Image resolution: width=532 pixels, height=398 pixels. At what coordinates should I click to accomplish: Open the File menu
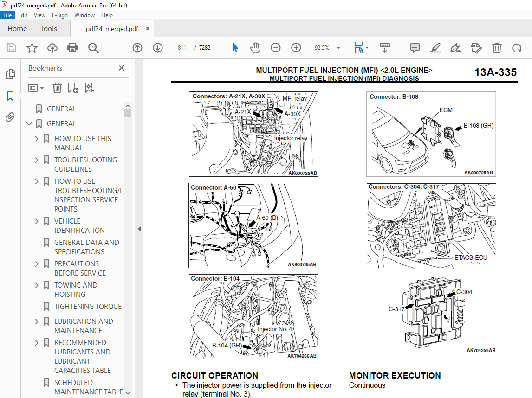pos(7,15)
